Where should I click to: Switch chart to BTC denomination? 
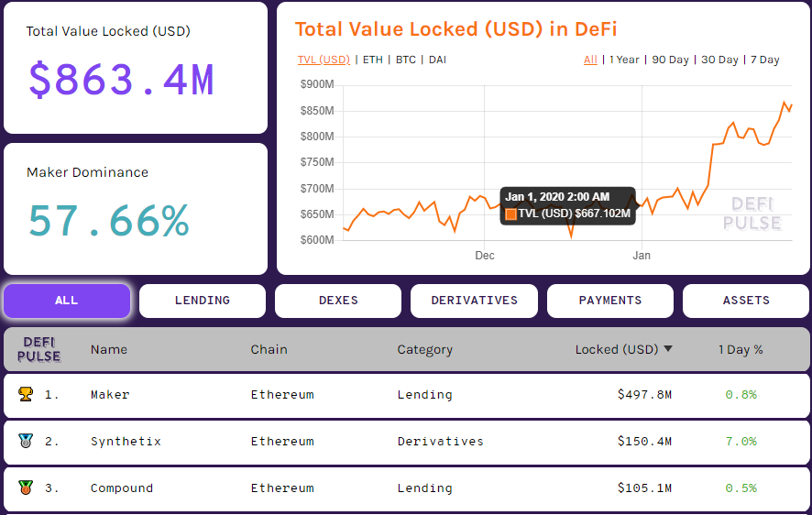pos(405,60)
